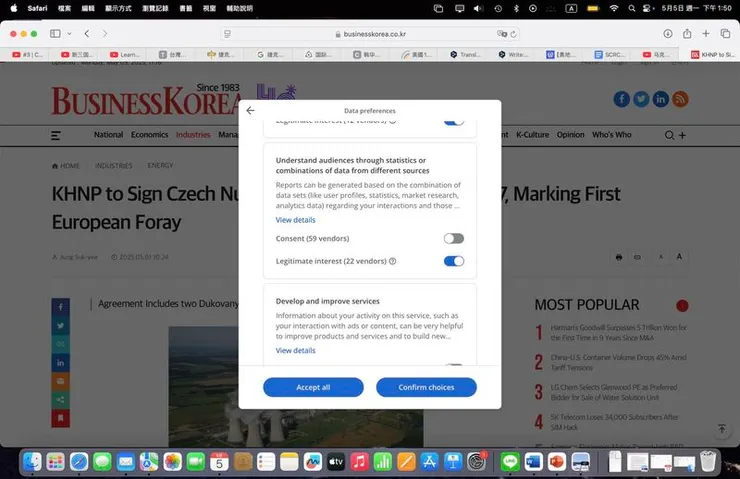Viewport: 740px width, 479px height.
Task: Open Spotlight search in menu bar
Action: (631, 8)
